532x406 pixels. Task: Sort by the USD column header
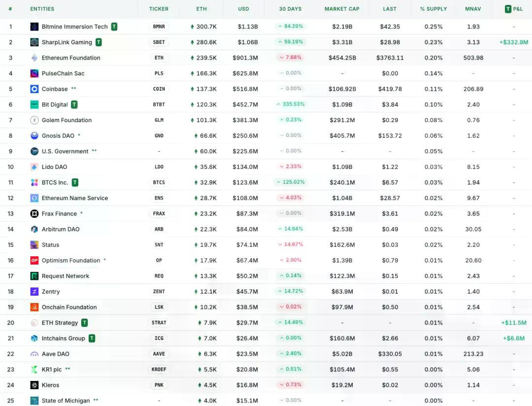pyautogui.click(x=244, y=9)
